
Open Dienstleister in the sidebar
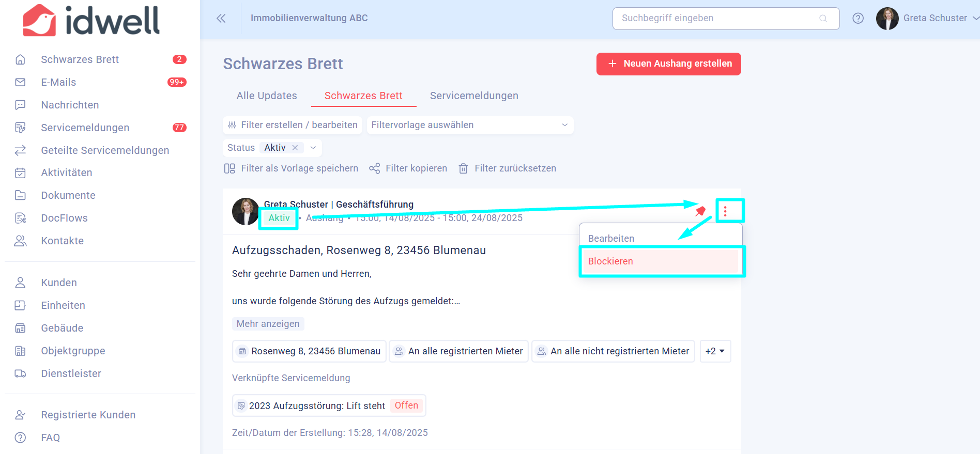[x=71, y=373]
